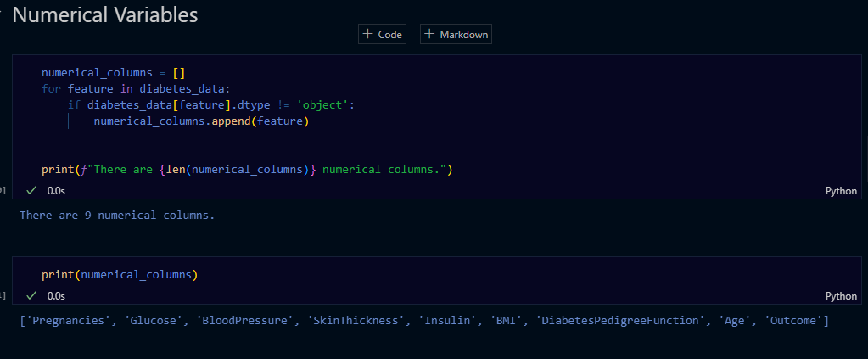Image resolution: width=868 pixels, height=359 pixels.
Task: Click the Numerical Variables heading
Action: coord(104,14)
